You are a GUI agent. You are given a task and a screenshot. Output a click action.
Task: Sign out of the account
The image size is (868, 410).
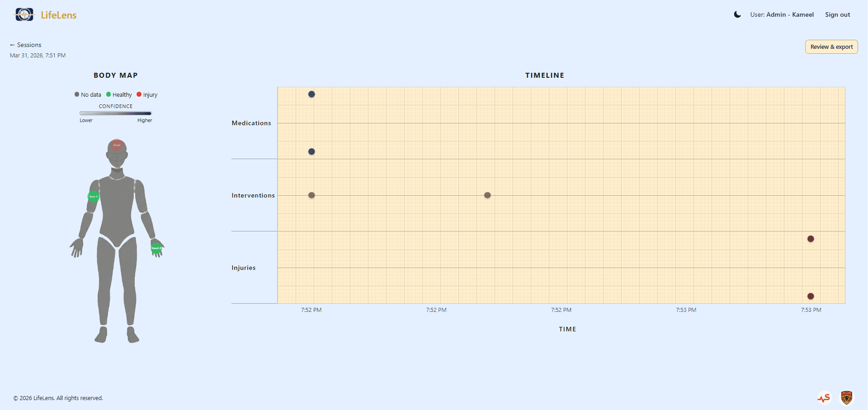click(x=837, y=14)
